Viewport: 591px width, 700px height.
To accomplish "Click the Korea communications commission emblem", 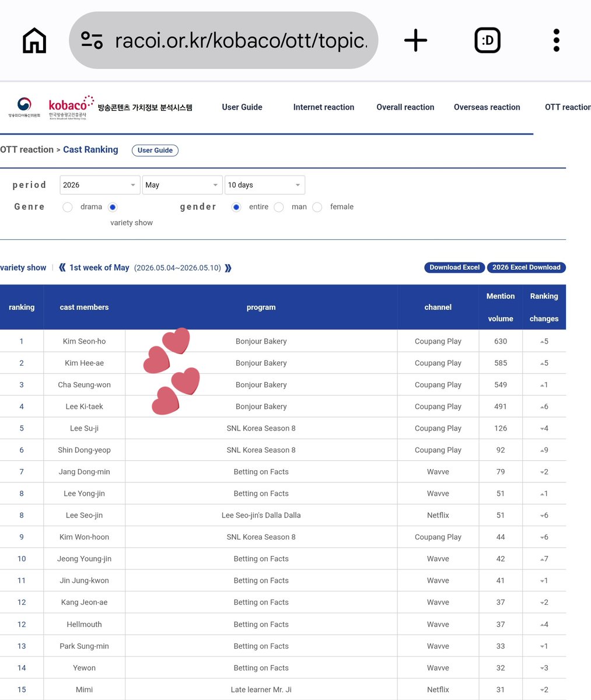I will point(24,107).
